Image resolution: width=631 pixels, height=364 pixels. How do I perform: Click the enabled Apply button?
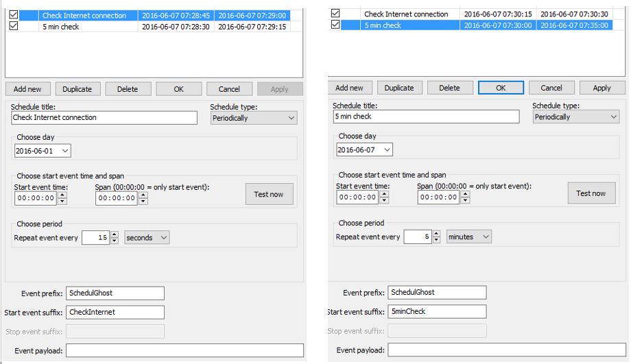coord(602,88)
